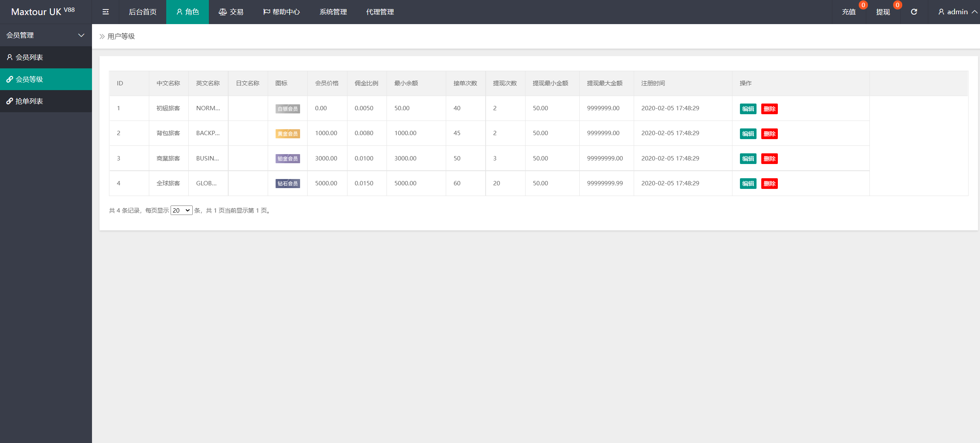Open the page size dropdown showing 20
Image resolution: width=980 pixels, height=443 pixels.
(181, 210)
